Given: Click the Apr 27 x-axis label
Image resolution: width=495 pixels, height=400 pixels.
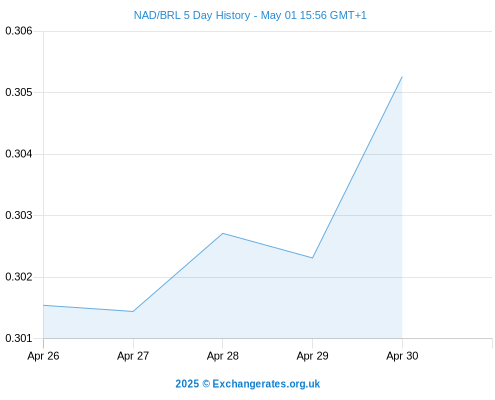Looking at the screenshot, I should pos(133,356).
